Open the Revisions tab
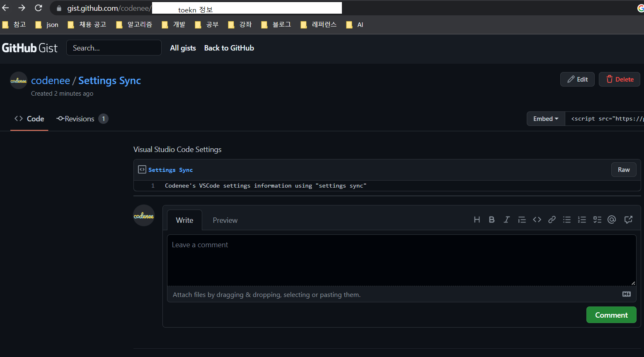Viewport: 644px width, 357px height. (x=82, y=119)
